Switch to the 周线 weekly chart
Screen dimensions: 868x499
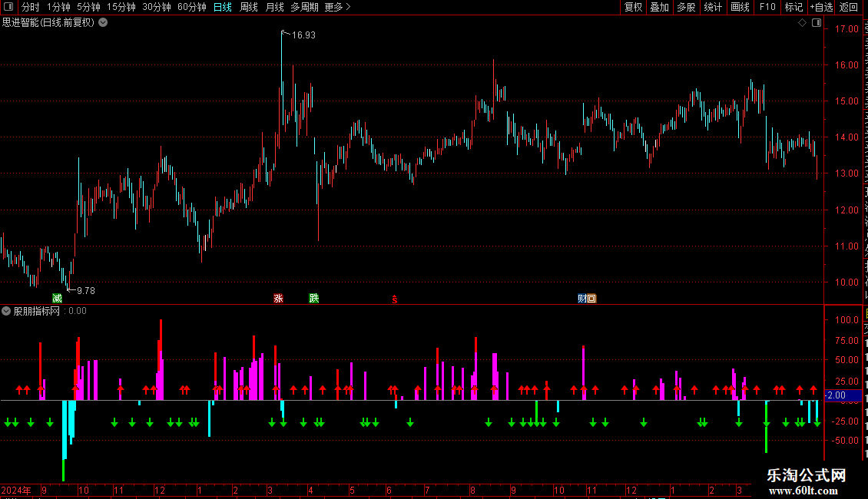pyautogui.click(x=249, y=7)
